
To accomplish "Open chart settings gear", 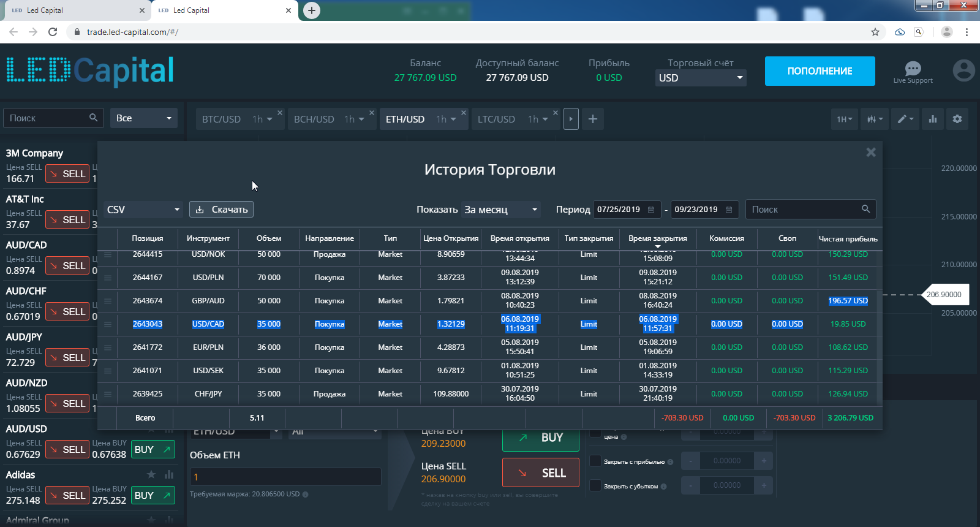I will pyautogui.click(x=957, y=119).
